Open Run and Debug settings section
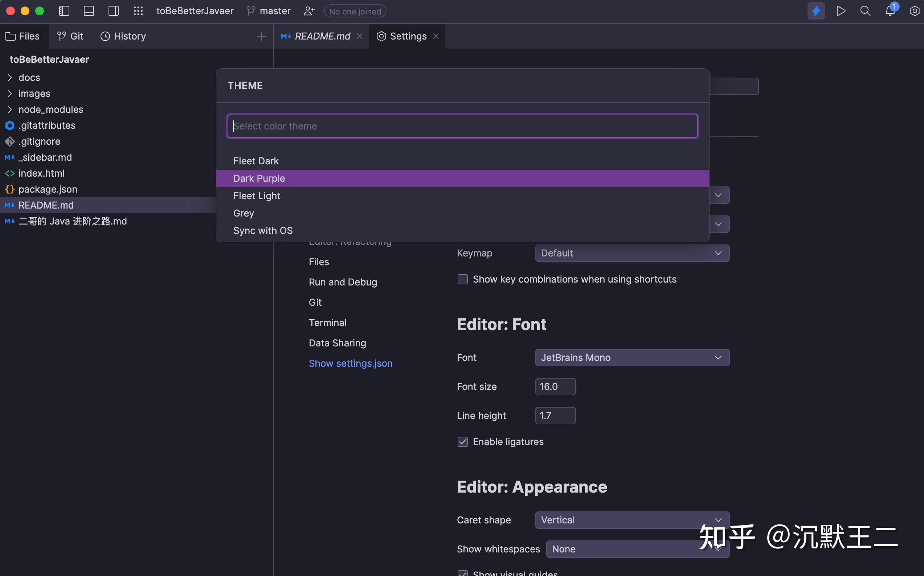 point(343,282)
